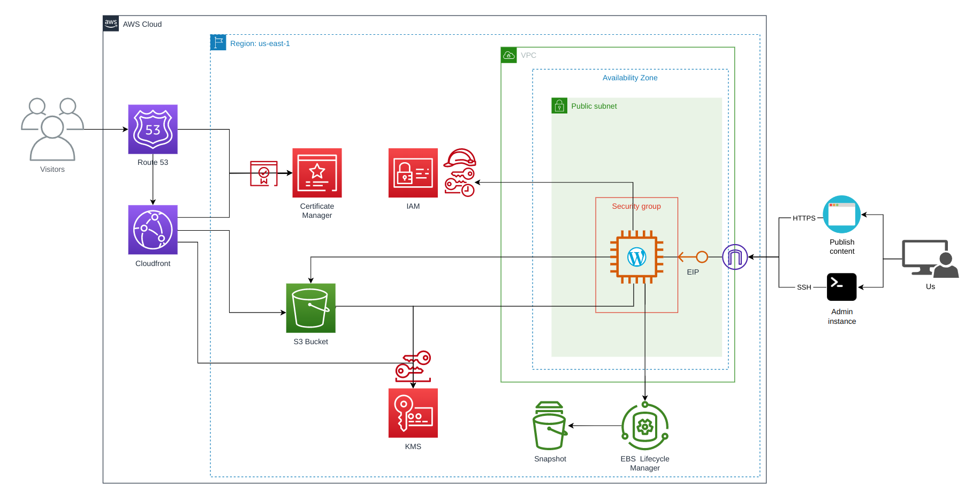
Task: Select the Visitors users icon
Action: tap(52, 129)
